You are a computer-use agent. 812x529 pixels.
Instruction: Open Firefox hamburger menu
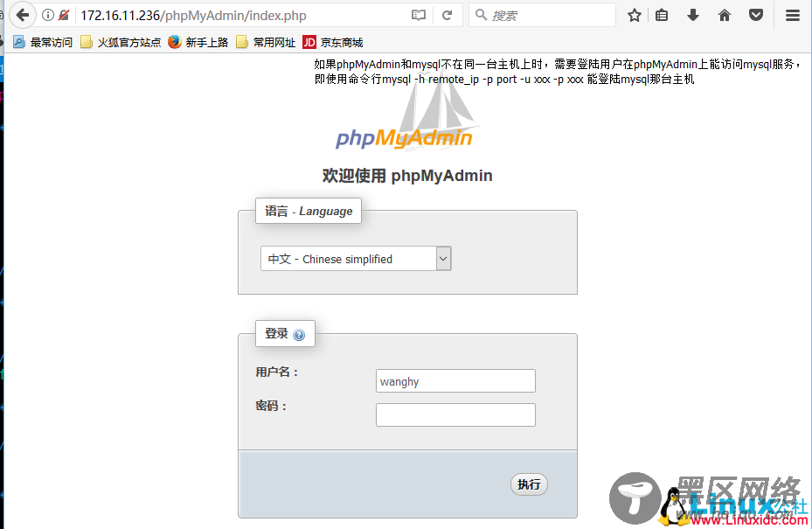click(792, 15)
